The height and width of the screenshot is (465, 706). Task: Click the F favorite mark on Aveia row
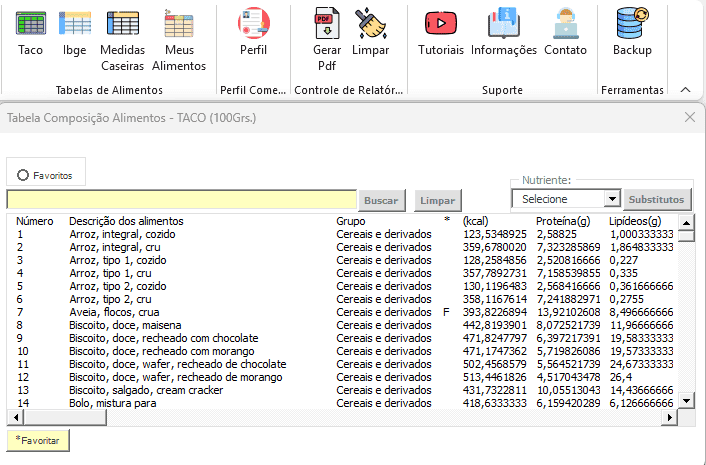pos(446,312)
